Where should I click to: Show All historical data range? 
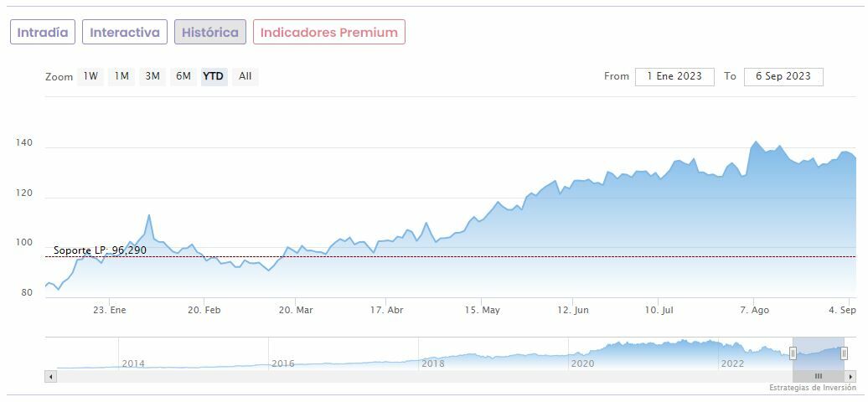[x=245, y=76]
